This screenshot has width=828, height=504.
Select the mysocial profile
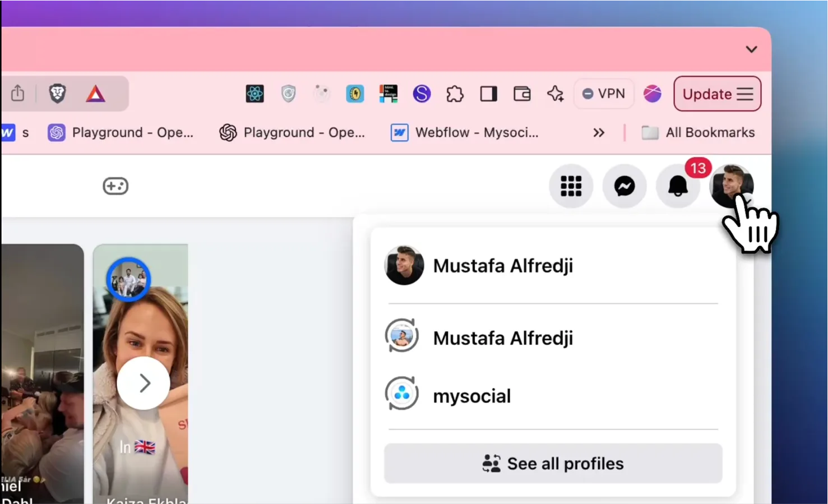pos(471,396)
